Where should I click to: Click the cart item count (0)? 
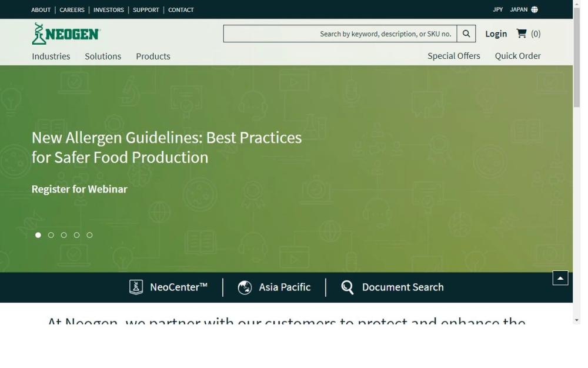point(536,34)
